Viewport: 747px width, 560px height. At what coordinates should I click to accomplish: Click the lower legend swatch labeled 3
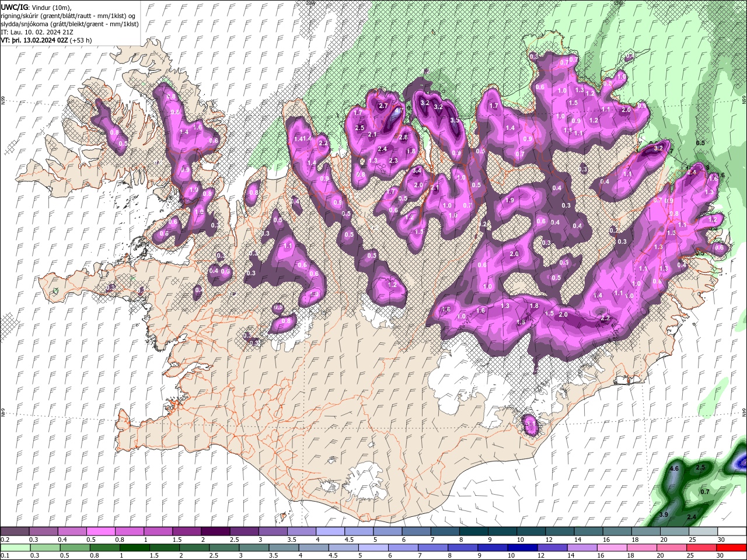point(254,548)
